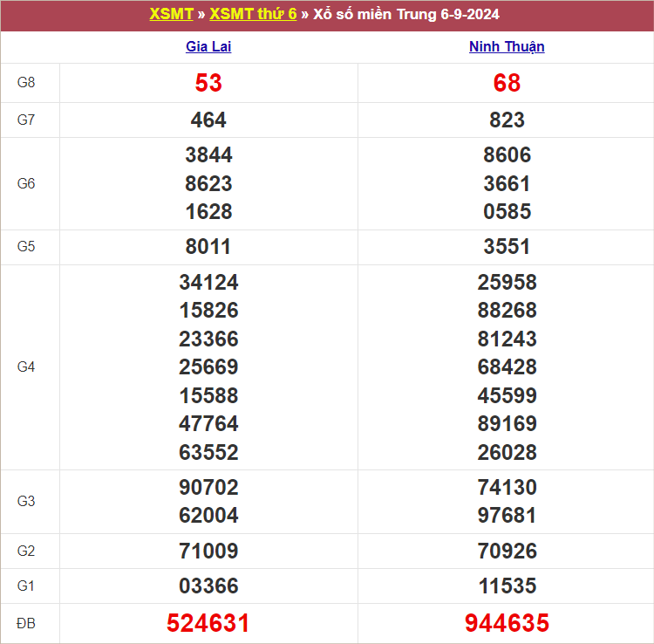Select Gia Lai G6 number 3844
The image size is (654, 644).
point(208,154)
